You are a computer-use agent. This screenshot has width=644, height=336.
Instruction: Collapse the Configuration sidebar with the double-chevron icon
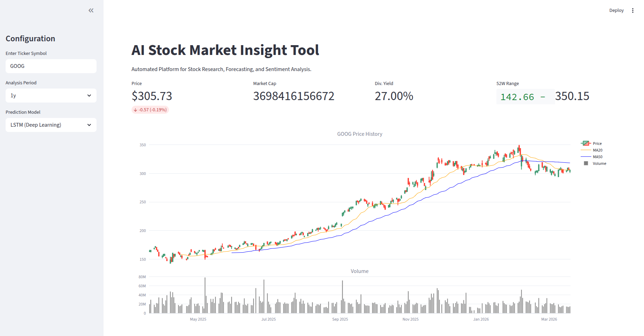[x=91, y=10]
